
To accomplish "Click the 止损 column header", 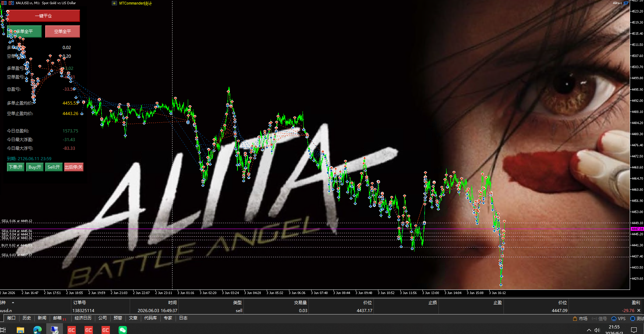I will pyautogui.click(x=433, y=303).
